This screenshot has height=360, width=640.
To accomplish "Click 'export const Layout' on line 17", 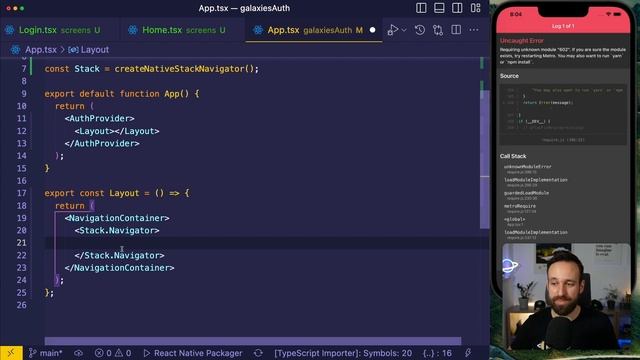I will tap(92, 193).
